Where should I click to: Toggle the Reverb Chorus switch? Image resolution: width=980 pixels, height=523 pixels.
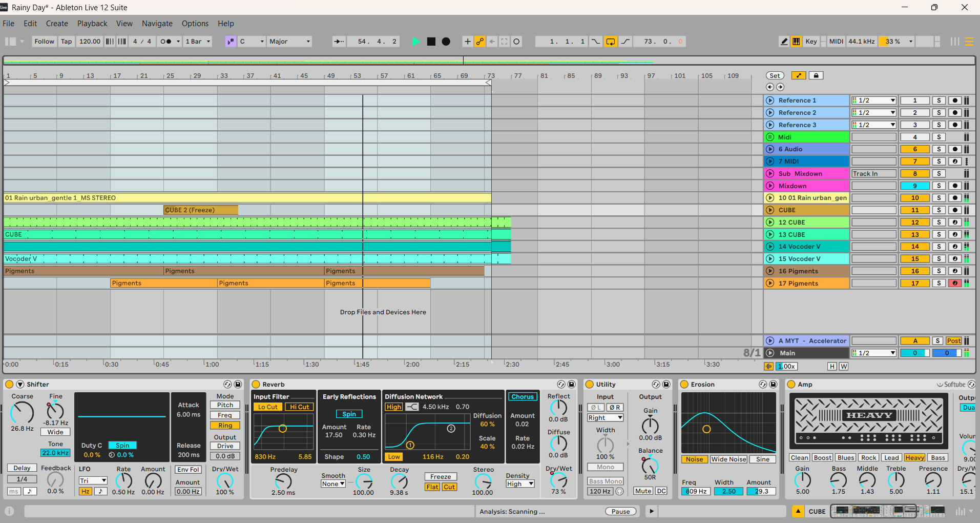[523, 396]
